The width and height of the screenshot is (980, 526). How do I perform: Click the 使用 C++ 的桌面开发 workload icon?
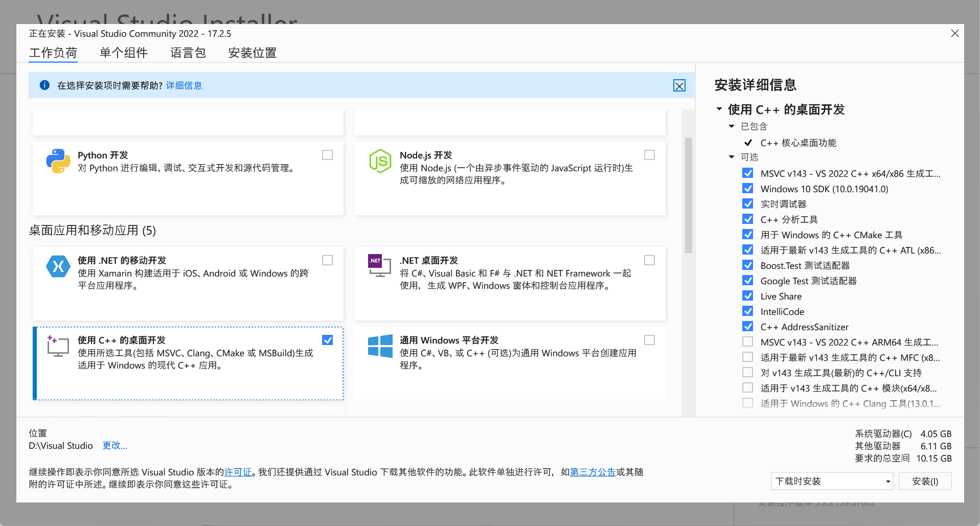[58, 346]
